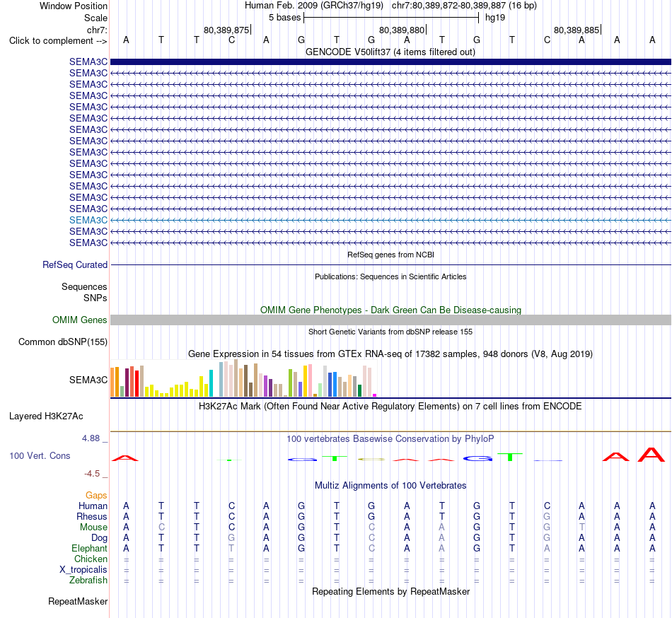672x618 pixels.
Task: Open H3K27Ac Mark ENCODE track title
Action: [390, 407]
